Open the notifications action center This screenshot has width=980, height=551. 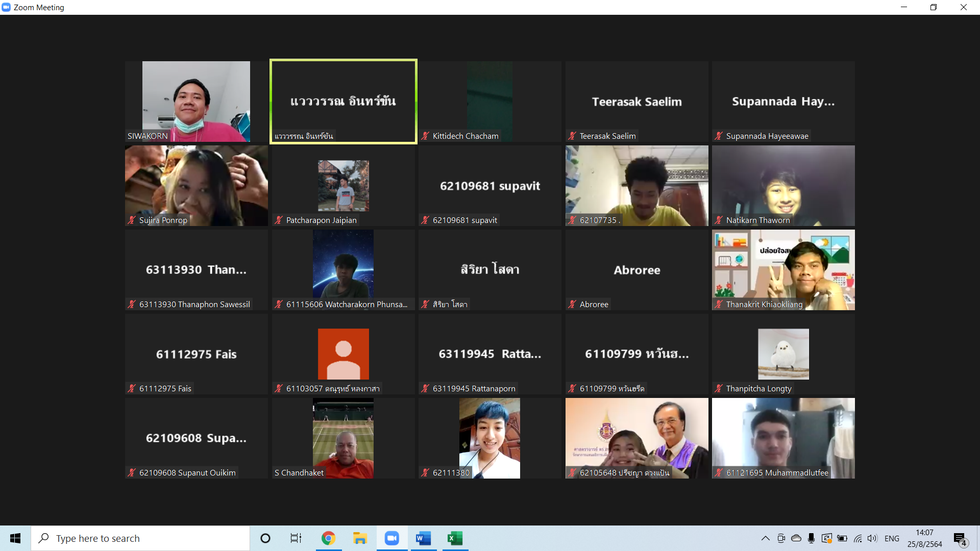960,539
